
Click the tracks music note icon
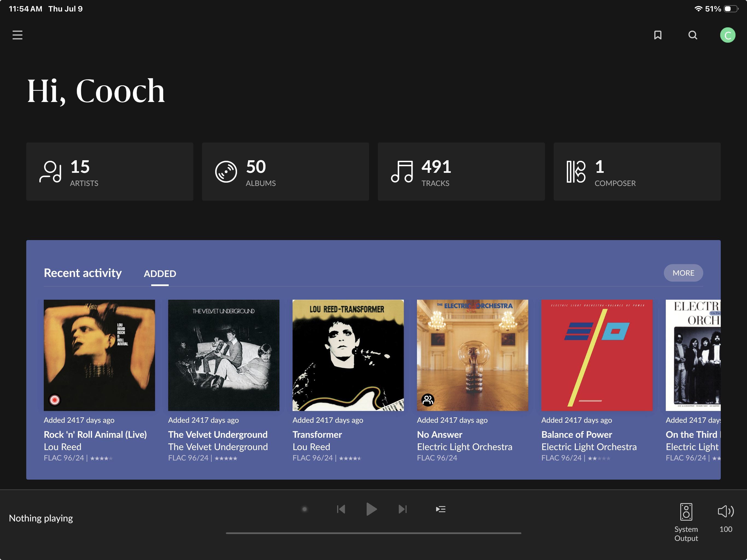click(x=402, y=171)
